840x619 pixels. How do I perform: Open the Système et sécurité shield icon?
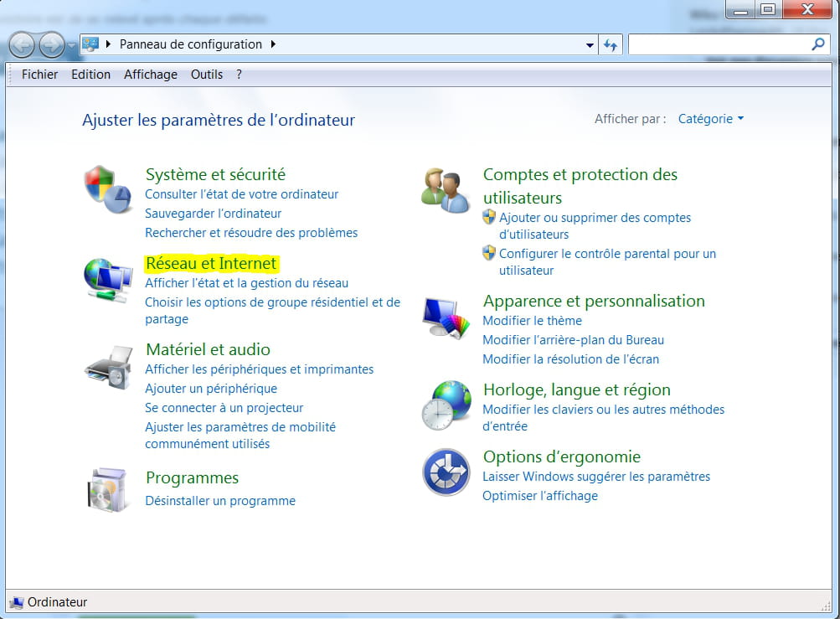pos(108,189)
